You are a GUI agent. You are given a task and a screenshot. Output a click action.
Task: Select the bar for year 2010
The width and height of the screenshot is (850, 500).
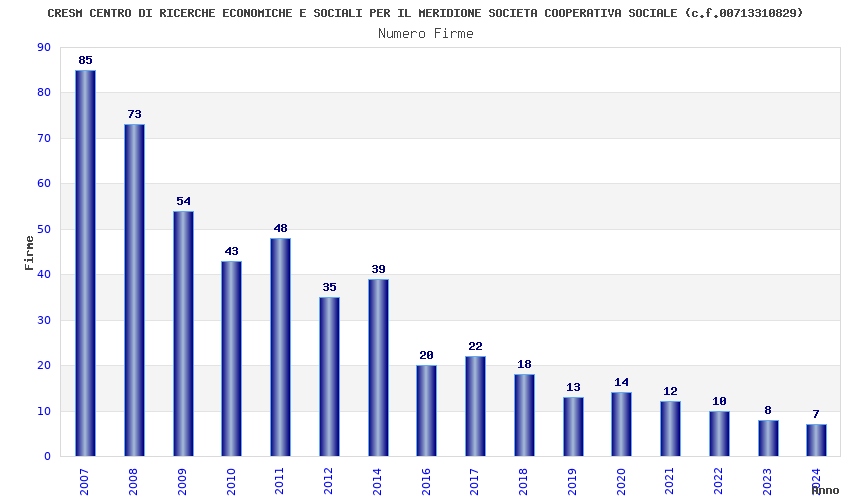231,358
